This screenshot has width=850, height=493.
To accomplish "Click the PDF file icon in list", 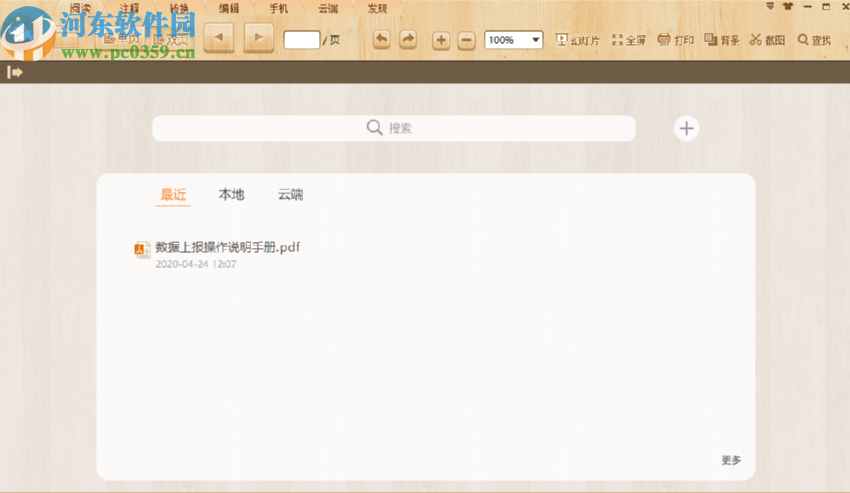I will point(142,249).
